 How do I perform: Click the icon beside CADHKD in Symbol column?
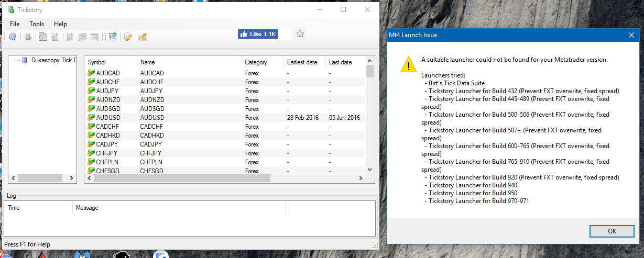pos(91,136)
